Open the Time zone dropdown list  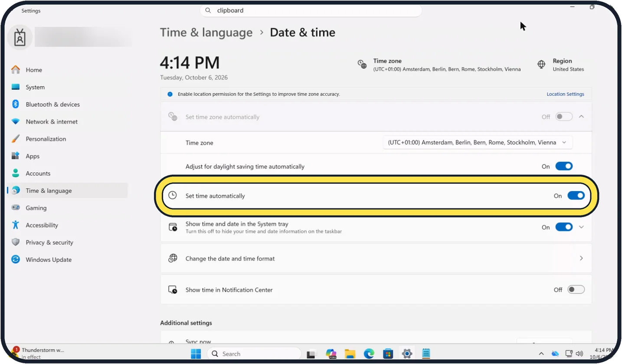(x=478, y=142)
